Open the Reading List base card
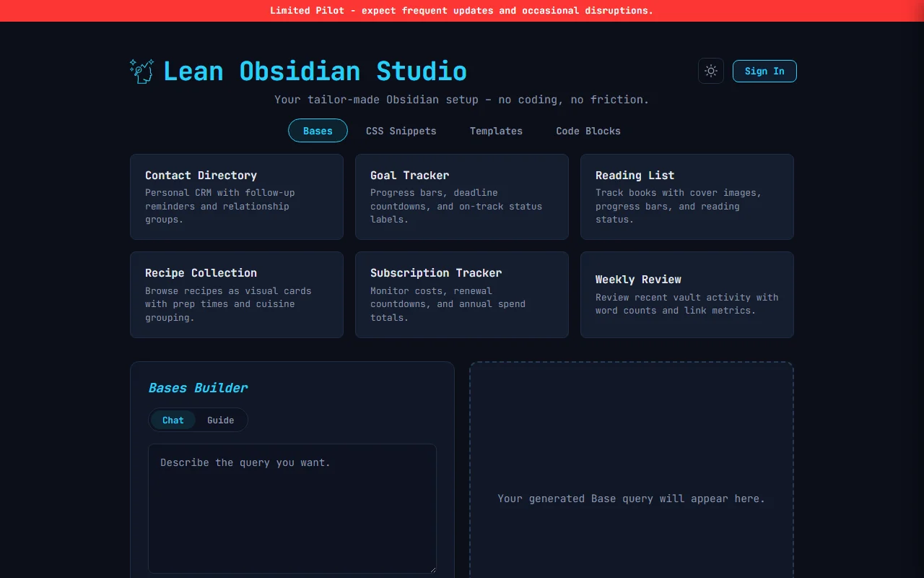Screen dimensions: 924x578 687,197
